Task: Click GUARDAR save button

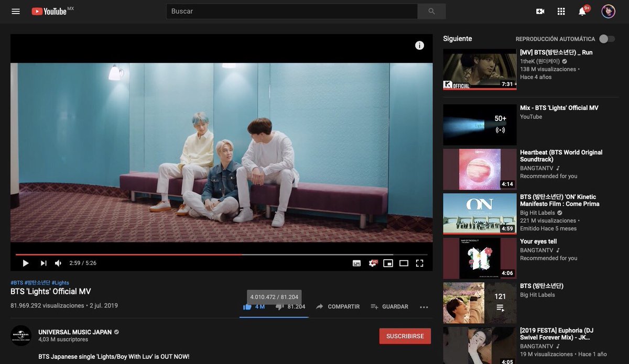Action: 389,306
